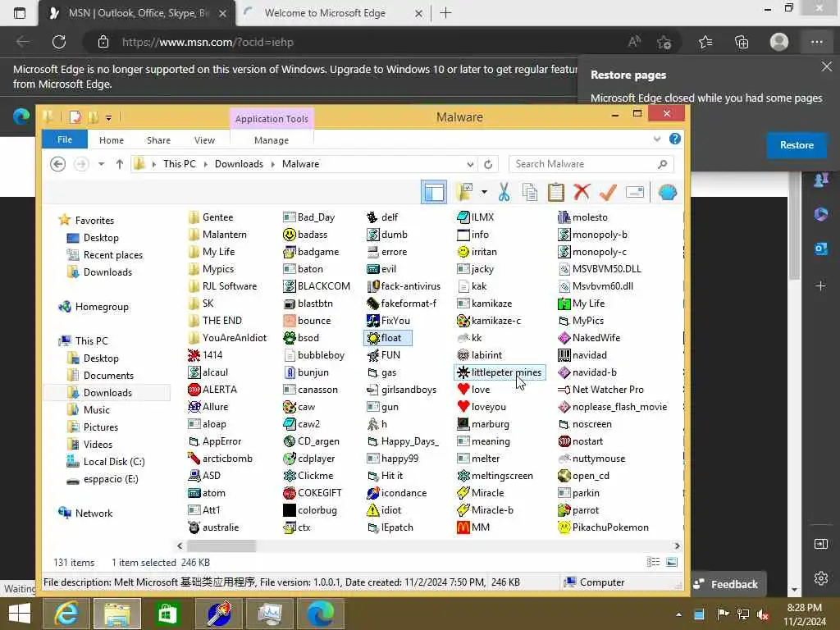
Task: Click the horizontal scrollbar thumb in file list
Action: tap(221, 546)
